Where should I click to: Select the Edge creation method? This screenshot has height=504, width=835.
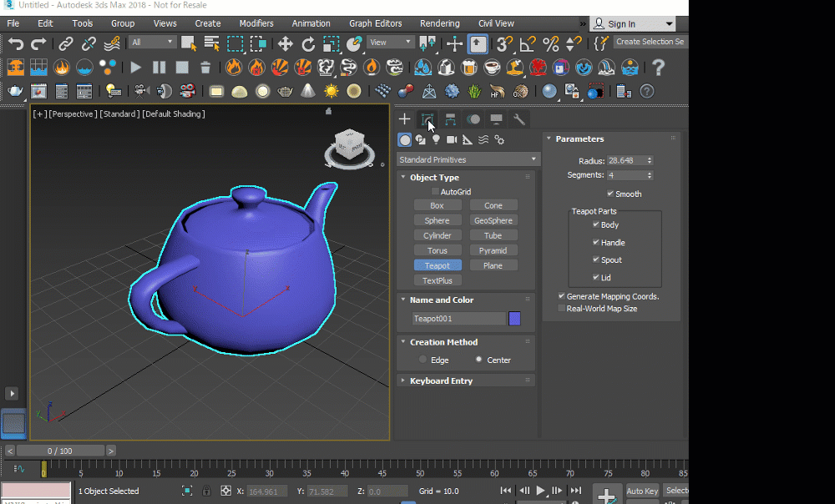pyautogui.click(x=423, y=360)
